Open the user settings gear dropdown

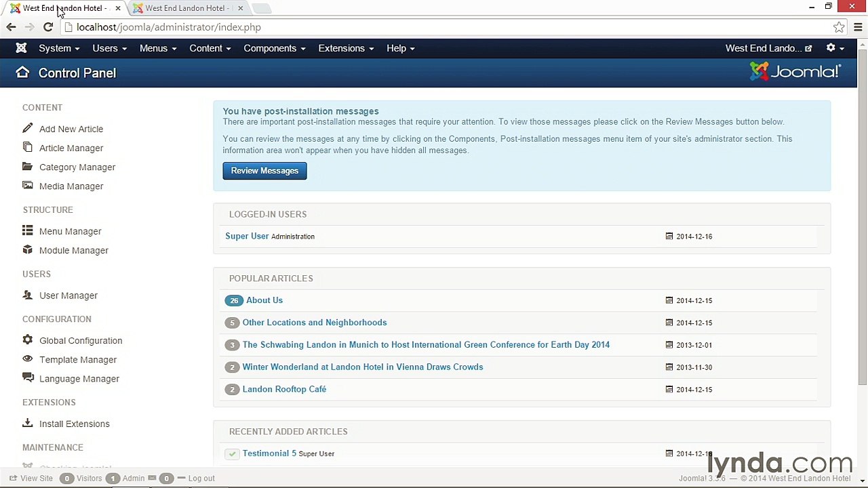(835, 48)
